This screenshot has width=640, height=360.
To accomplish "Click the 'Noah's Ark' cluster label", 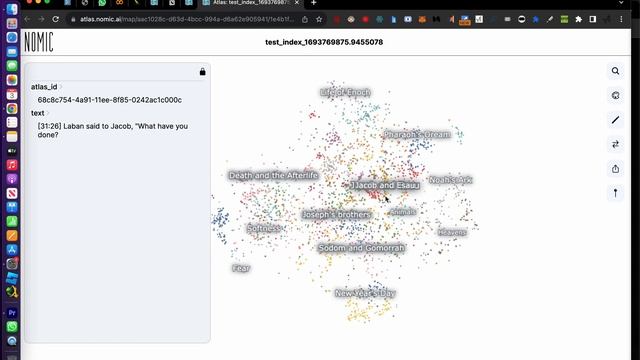I will [451, 180].
